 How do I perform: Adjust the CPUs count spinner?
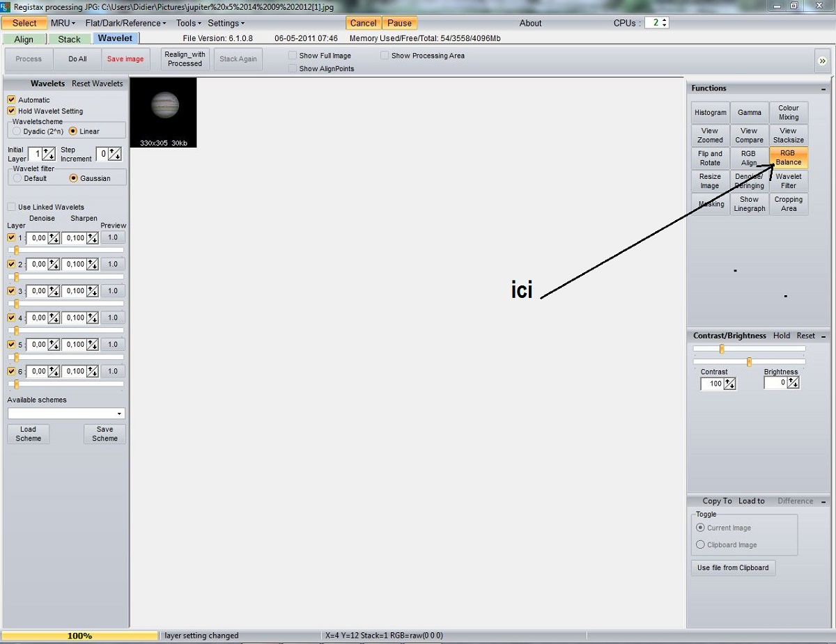click(665, 23)
